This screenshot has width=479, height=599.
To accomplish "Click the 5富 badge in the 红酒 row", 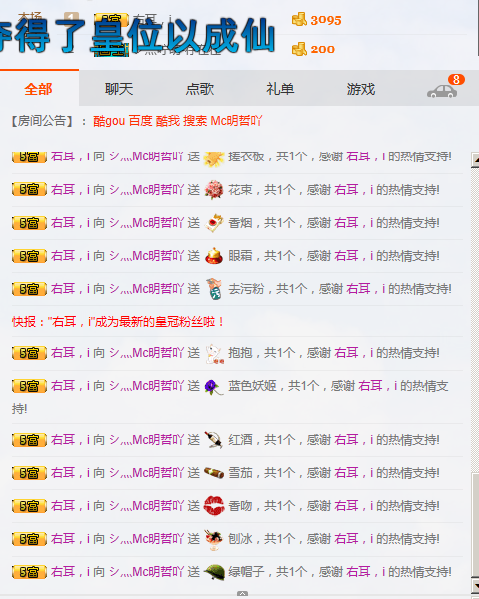I will tap(29, 440).
